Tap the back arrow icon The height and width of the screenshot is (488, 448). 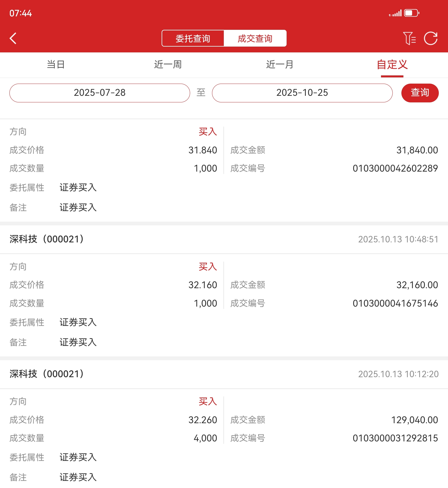tap(13, 38)
